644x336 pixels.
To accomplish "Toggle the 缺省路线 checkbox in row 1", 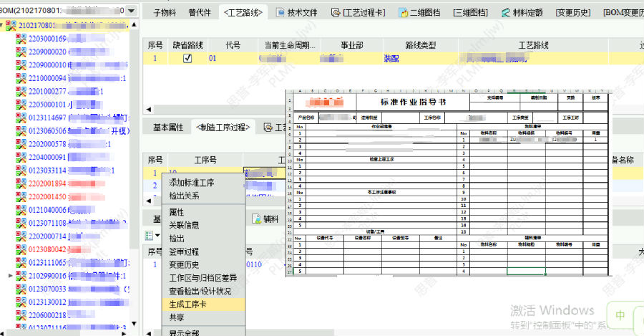I will point(187,59).
